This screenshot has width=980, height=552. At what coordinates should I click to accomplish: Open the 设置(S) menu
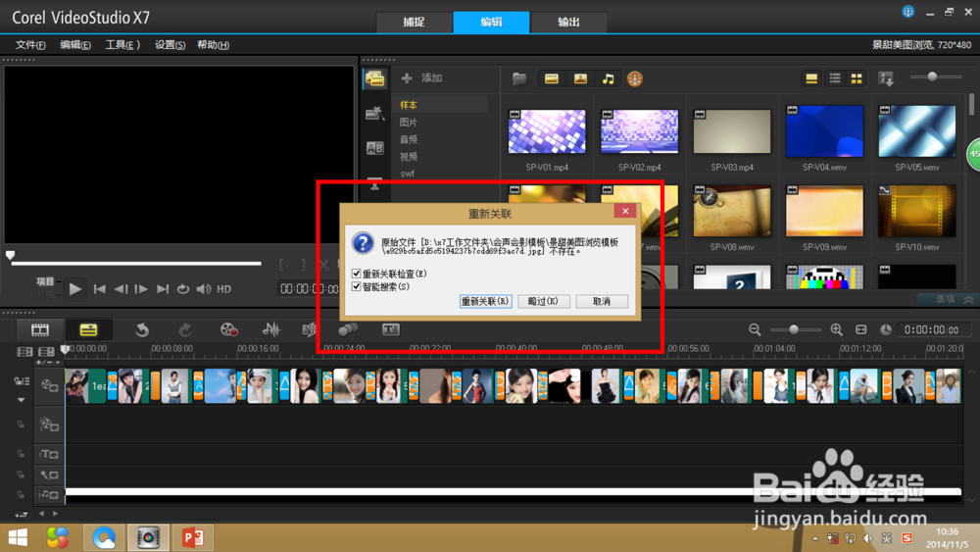click(x=170, y=45)
